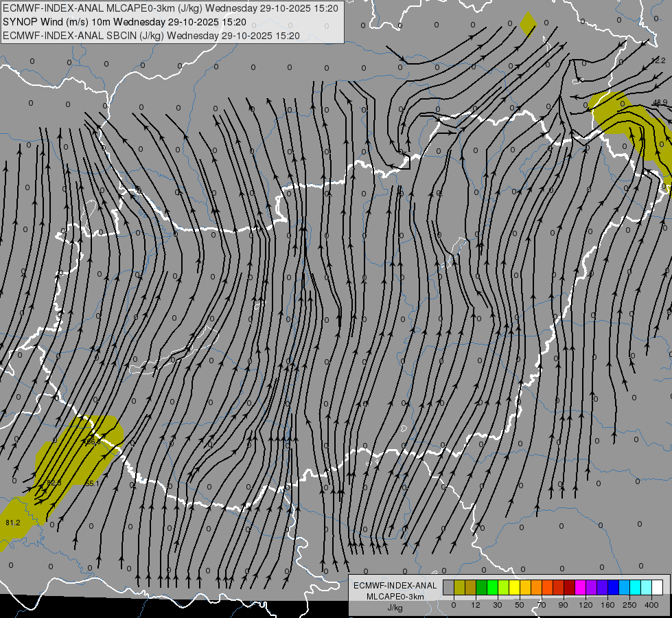Click the dark green legend swatch
The height and width of the screenshot is (618, 672).
(482, 587)
